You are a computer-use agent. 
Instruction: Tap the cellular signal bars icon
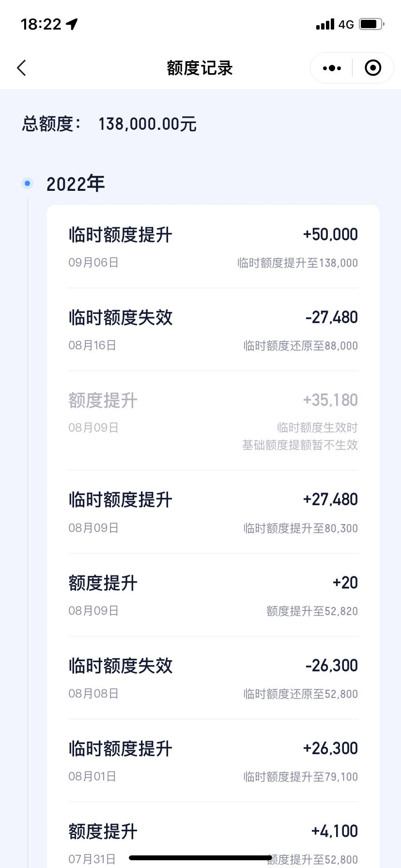(325, 24)
